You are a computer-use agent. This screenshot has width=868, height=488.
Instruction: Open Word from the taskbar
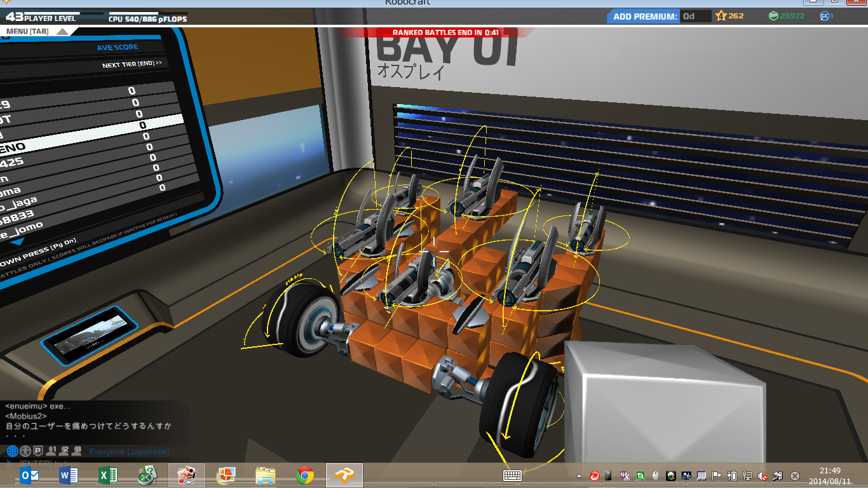pyautogui.click(x=69, y=475)
